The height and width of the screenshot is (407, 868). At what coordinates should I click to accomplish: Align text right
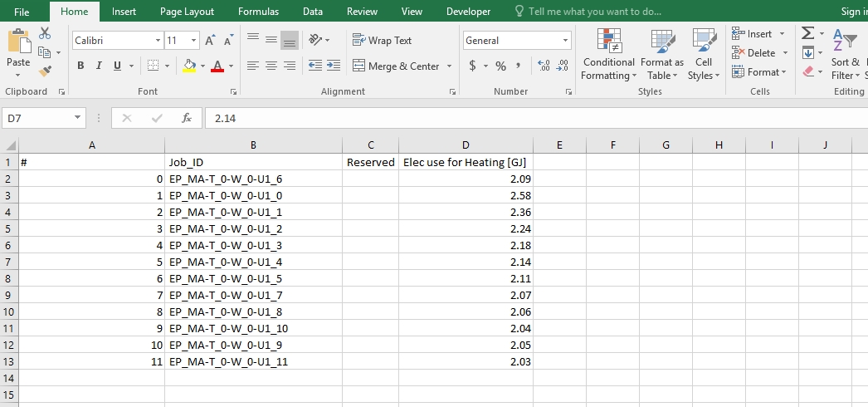(x=290, y=66)
